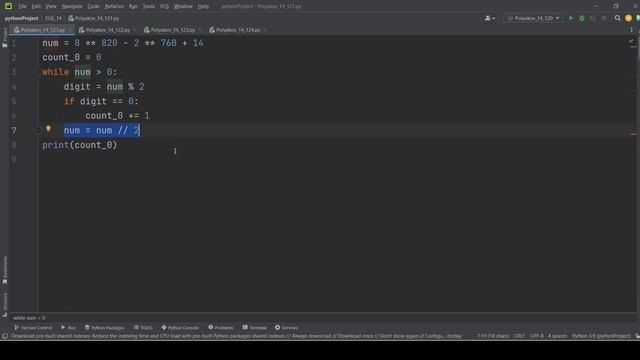Click the yellow light bulb intention icon
The width and height of the screenshot is (640, 360).
coord(48,129)
